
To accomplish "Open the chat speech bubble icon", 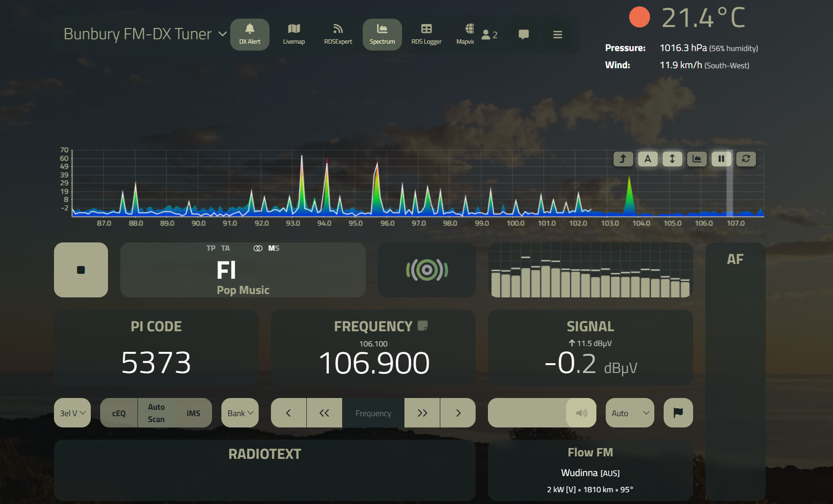I will (523, 34).
